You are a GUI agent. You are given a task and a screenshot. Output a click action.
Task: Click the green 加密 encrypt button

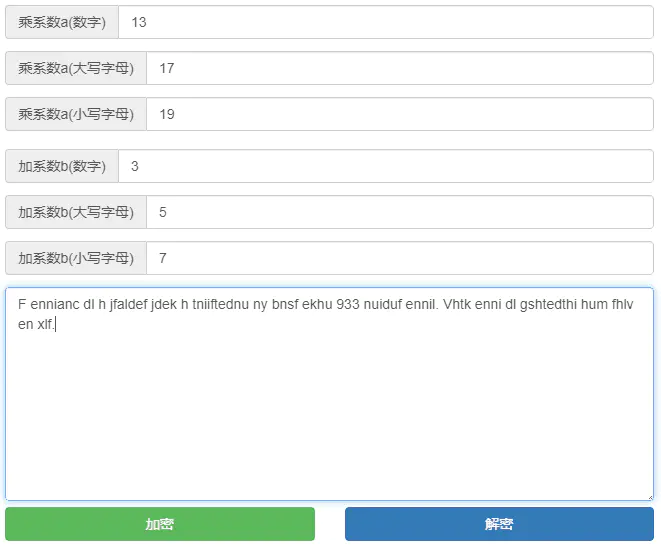pos(160,524)
